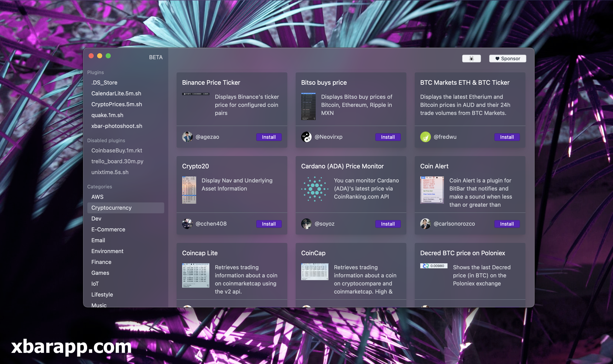Install Binance Price Ticker plugin
The height and width of the screenshot is (364, 613).
click(269, 137)
